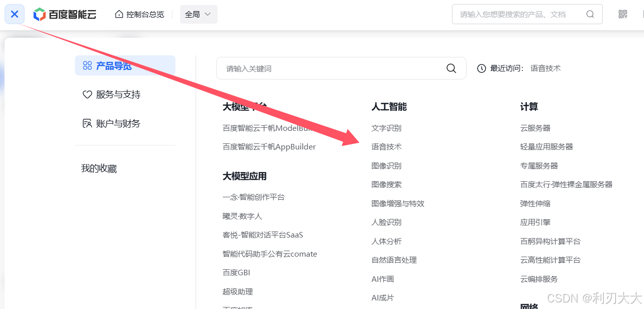Screen dimensions: 644x309
Task: Open 一念·智能创作平台
Action: [254, 197]
